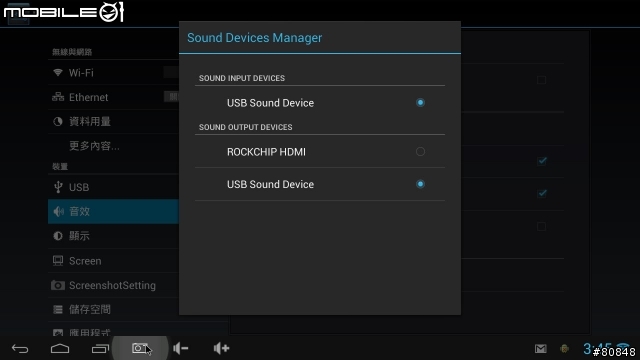The height and width of the screenshot is (360, 640).
Task: Toggle the upper checked checkbox behind dialog
Action: point(542,161)
